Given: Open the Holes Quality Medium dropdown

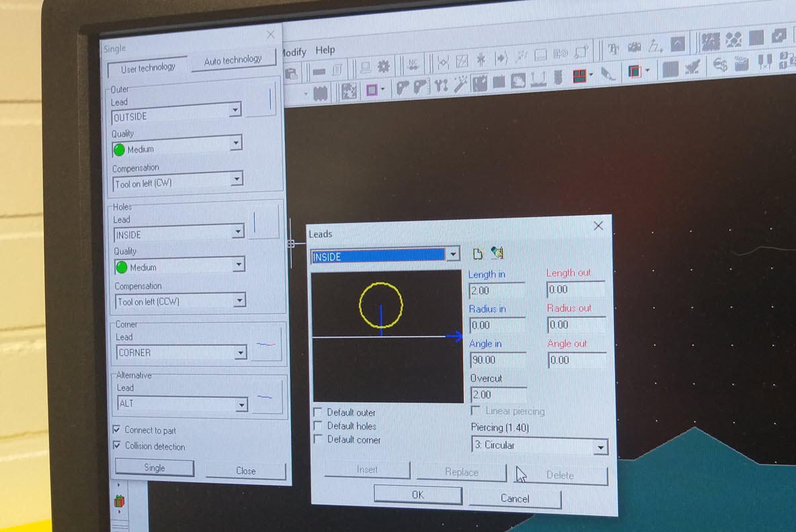Looking at the screenshot, I should (180, 266).
